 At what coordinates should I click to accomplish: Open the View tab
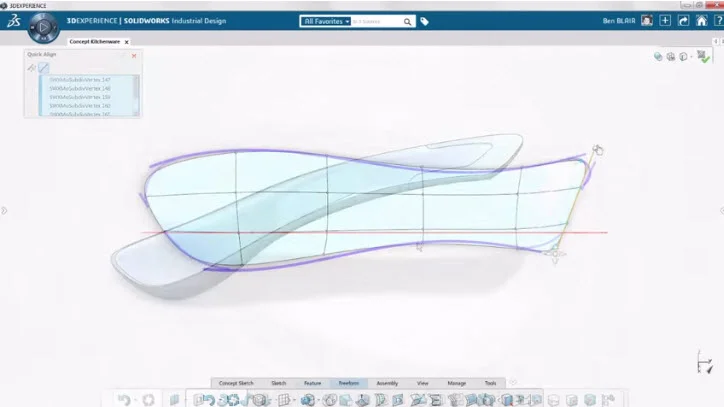click(x=422, y=383)
